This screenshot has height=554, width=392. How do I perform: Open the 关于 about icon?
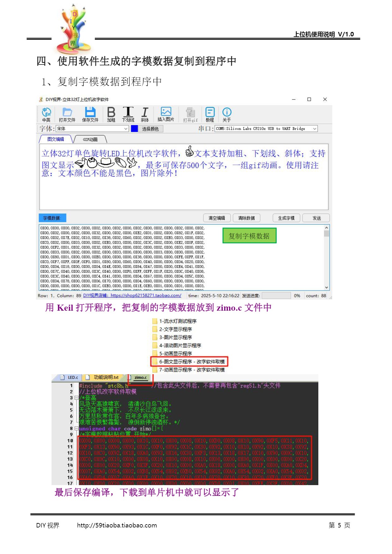point(227,114)
